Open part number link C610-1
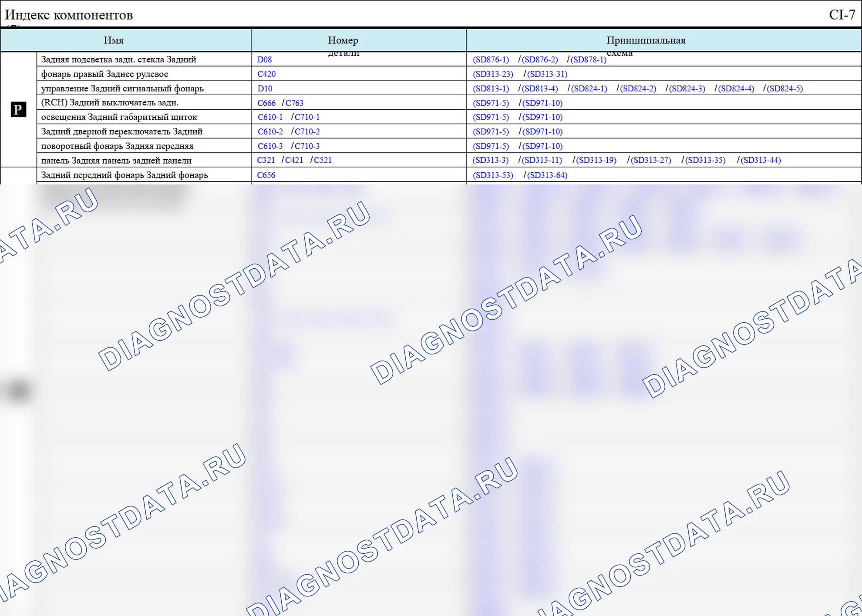Screen dimensions: 862x616 click(270, 117)
